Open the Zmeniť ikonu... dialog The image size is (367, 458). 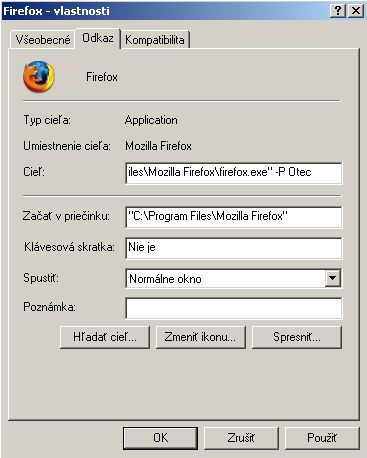201,337
